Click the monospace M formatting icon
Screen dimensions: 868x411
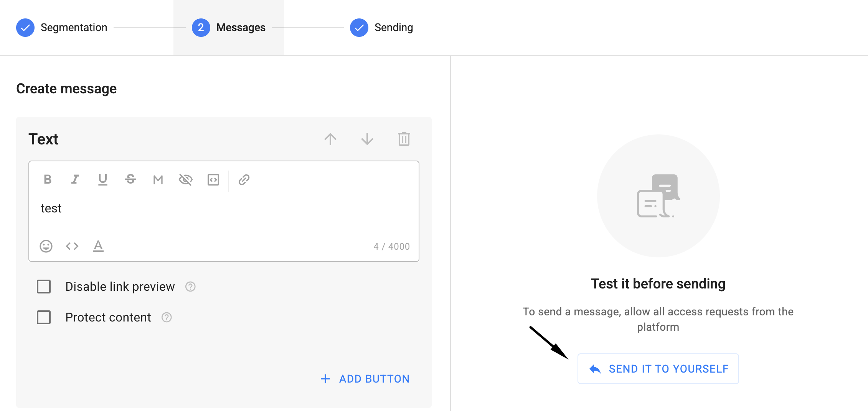(158, 179)
